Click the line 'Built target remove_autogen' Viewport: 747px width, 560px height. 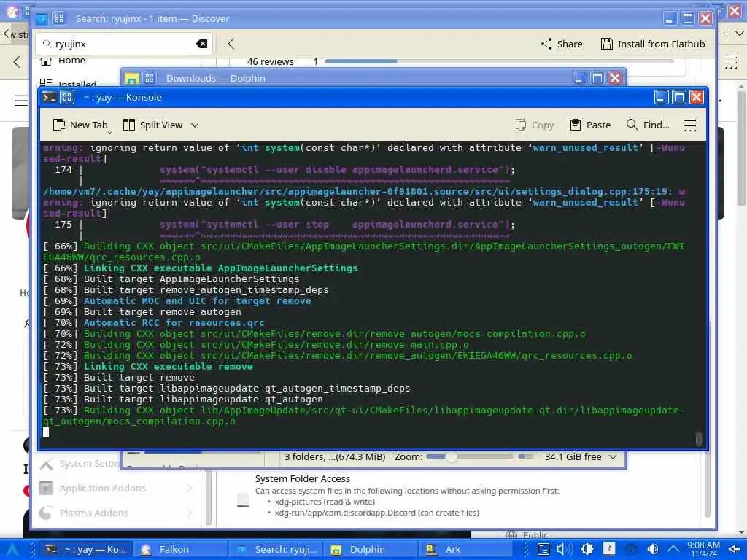point(163,312)
